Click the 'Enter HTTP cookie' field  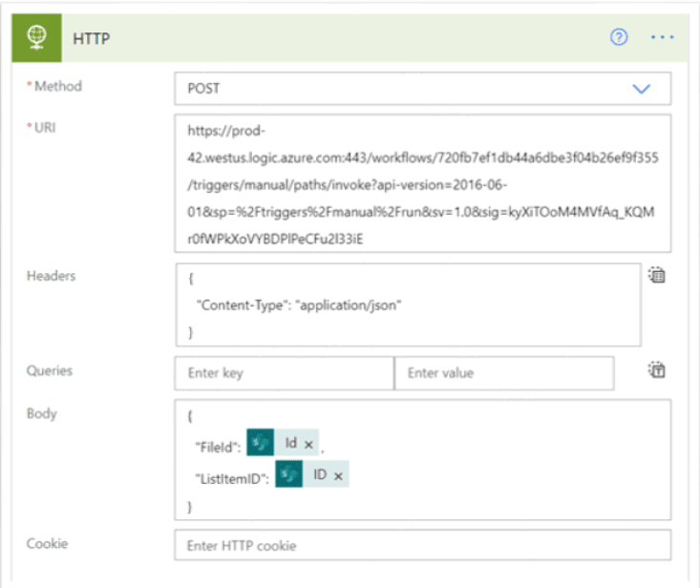(x=422, y=545)
